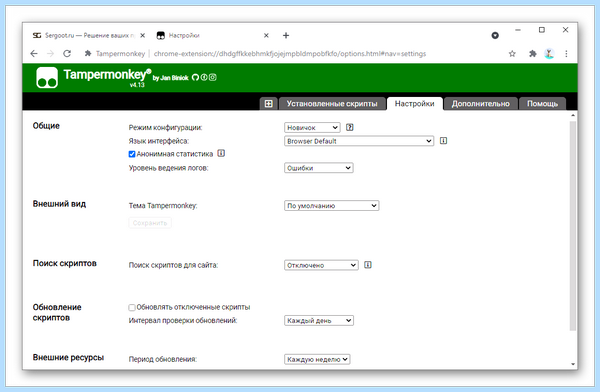Screen dimensions: 600x392
Task: Click the Внешние ресурсы section heading
Action: click(x=68, y=357)
